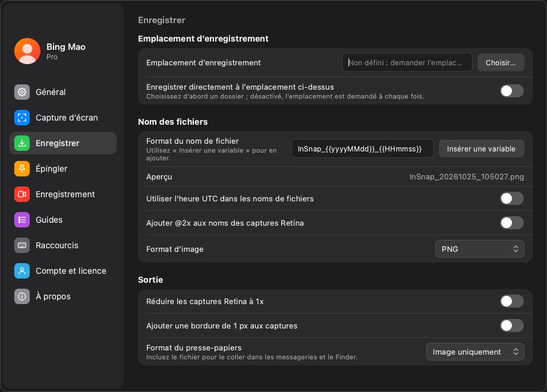Click the Bing Mao user name
This screenshot has height=392, width=547.
coord(66,47)
